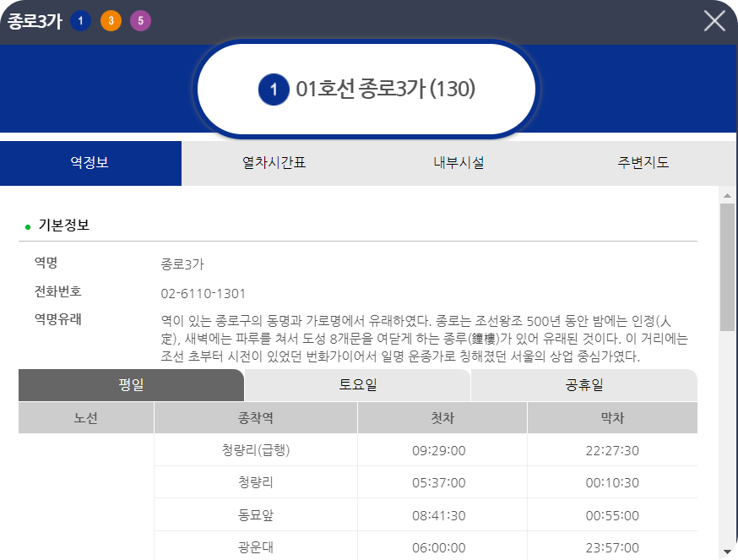Viewport: 738px width, 560px height.
Task: Open the 열차시간표 tab
Action: pos(274,164)
